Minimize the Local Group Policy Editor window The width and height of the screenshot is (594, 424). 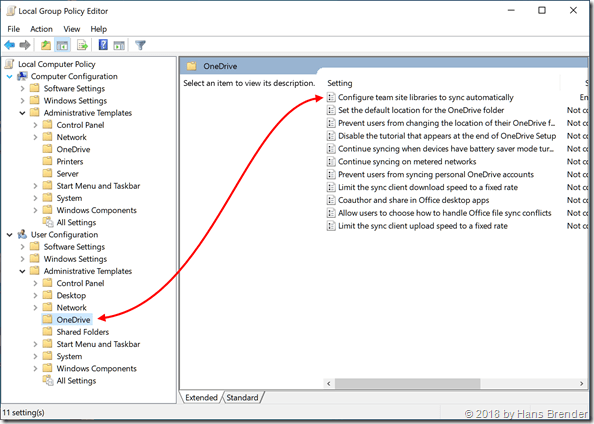tap(511, 10)
